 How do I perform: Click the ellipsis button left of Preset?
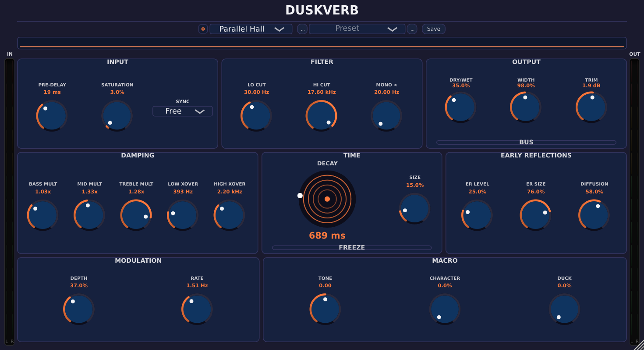(302, 29)
